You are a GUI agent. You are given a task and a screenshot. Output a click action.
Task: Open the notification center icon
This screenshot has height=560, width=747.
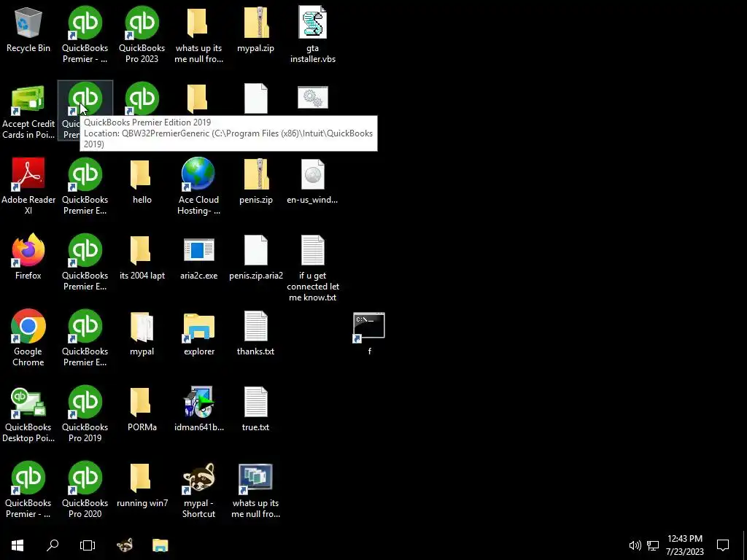coord(723,545)
